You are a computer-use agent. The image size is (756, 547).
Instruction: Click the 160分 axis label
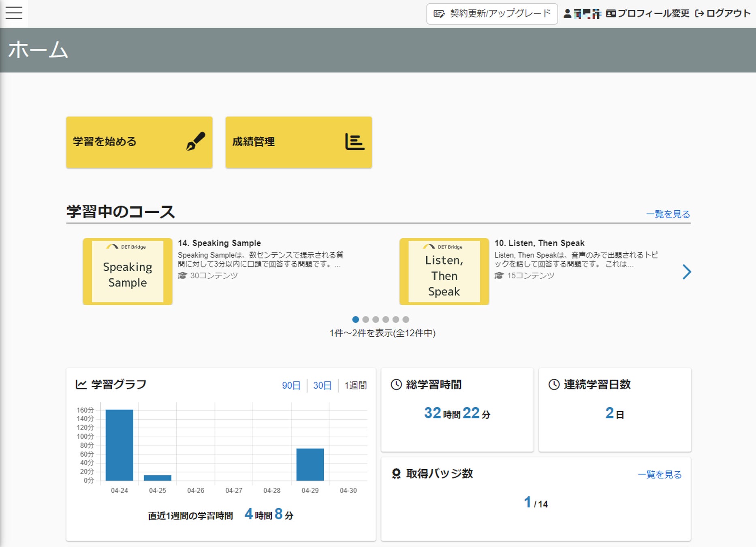(85, 410)
